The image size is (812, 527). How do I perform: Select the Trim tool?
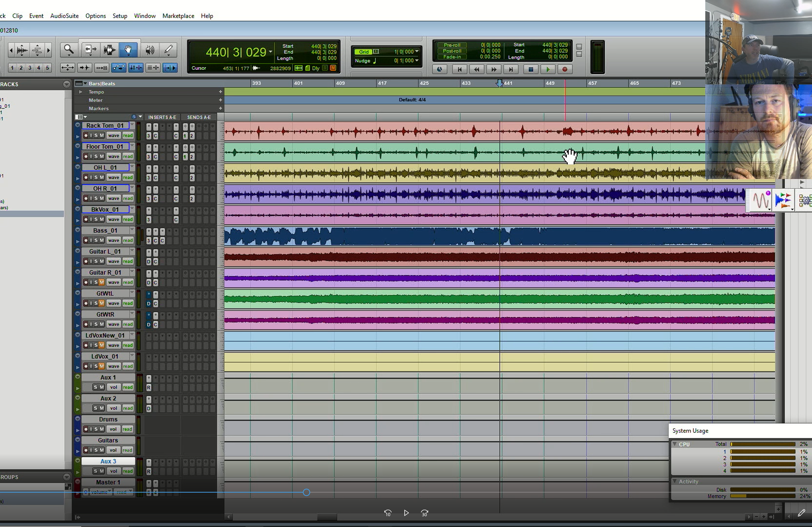pyautogui.click(x=90, y=50)
